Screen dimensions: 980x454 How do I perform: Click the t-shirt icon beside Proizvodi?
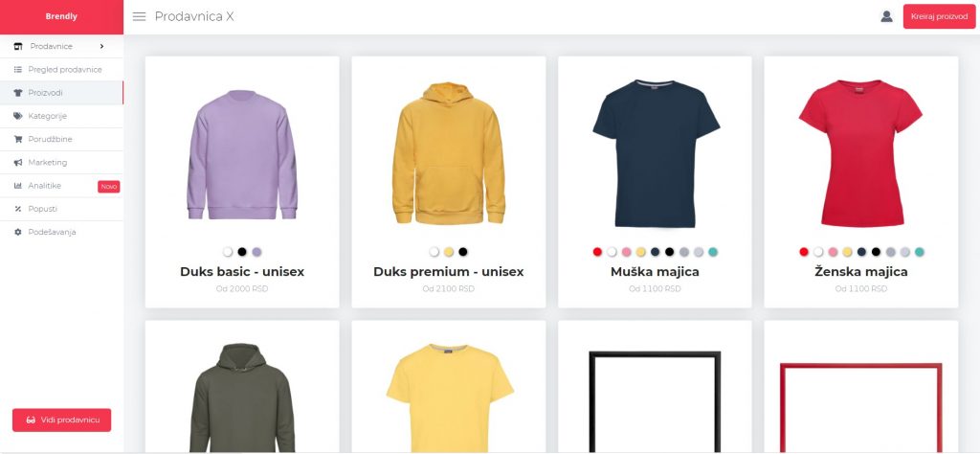tap(18, 93)
